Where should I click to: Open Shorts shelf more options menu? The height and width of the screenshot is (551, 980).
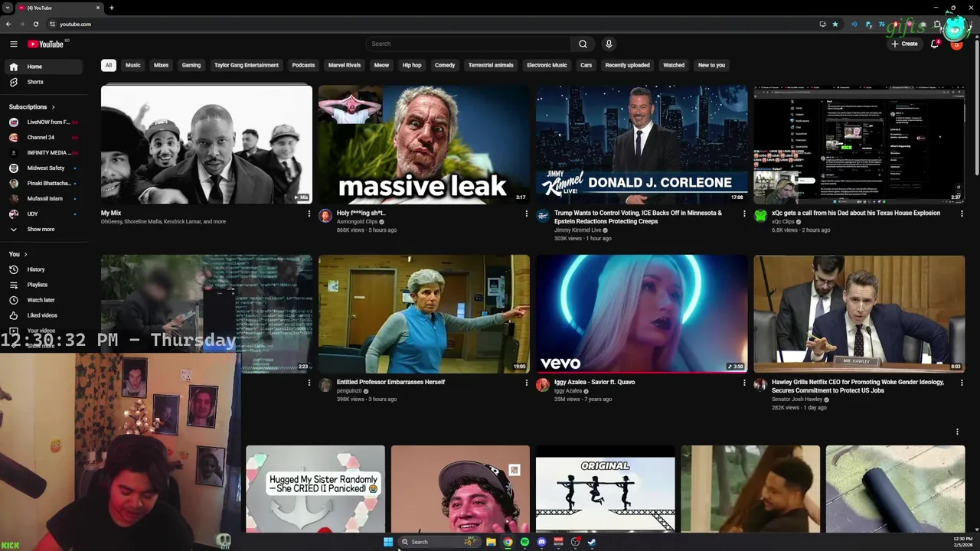(x=957, y=432)
